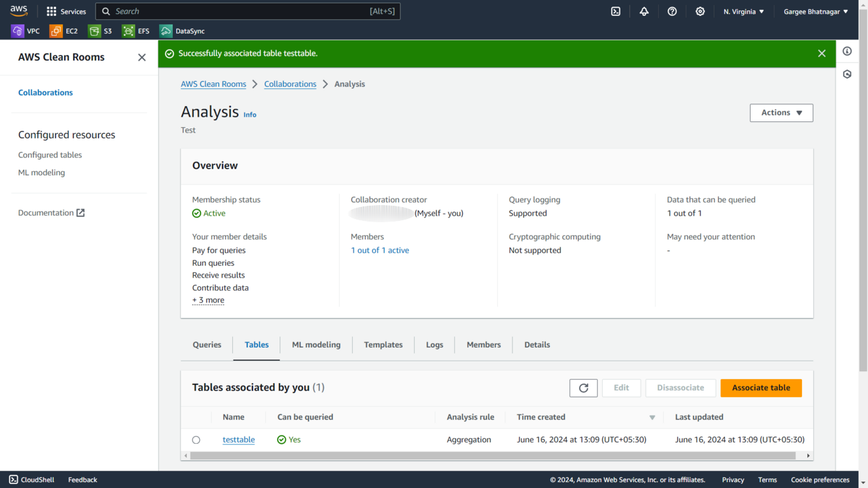Image resolution: width=868 pixels, height=488 pixels.
Task: Click the Feedback link in footer
Action: pyautogui.click(x=82, y=479)
